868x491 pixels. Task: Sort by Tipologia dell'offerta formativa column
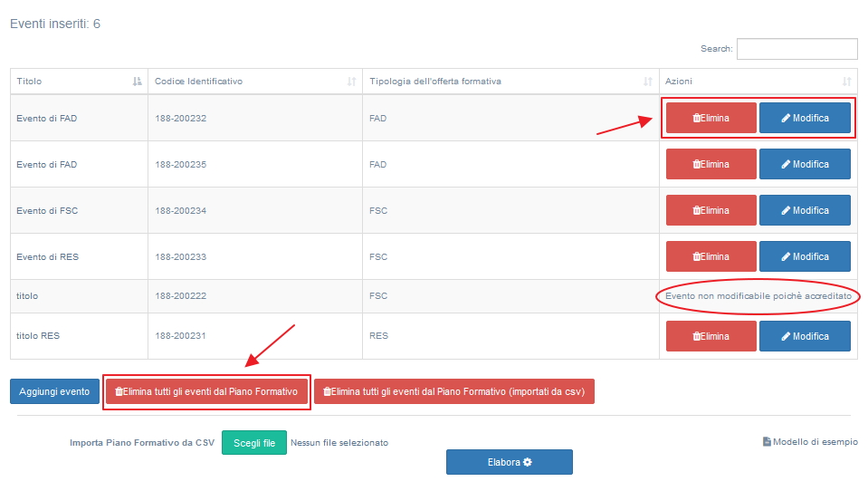(647, 82)
